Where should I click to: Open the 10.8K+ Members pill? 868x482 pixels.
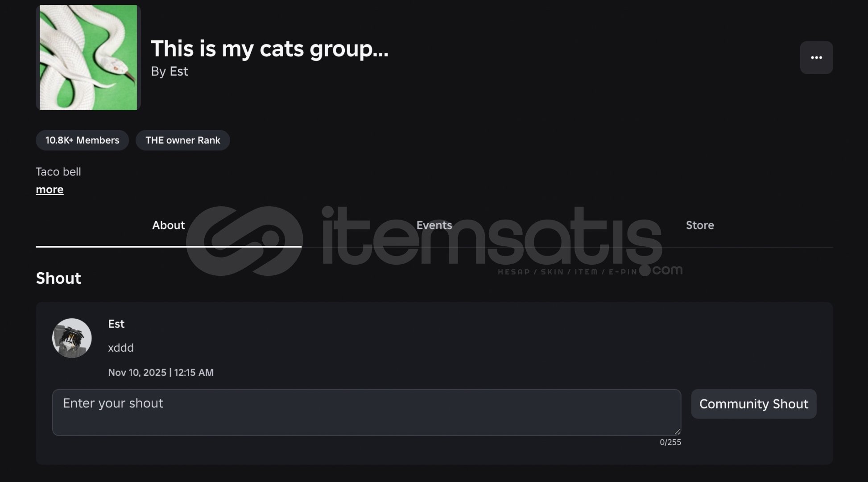tap(83, 140)
